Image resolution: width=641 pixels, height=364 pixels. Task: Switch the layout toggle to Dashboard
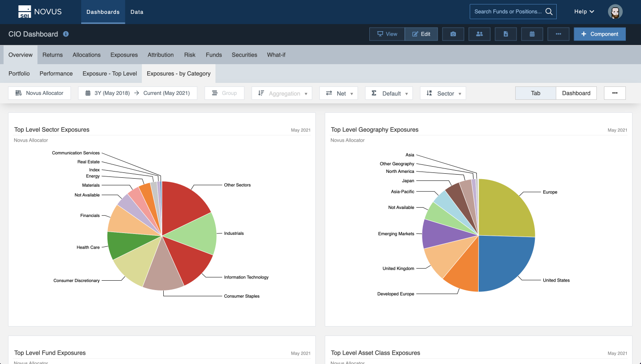tap(576, 93)
